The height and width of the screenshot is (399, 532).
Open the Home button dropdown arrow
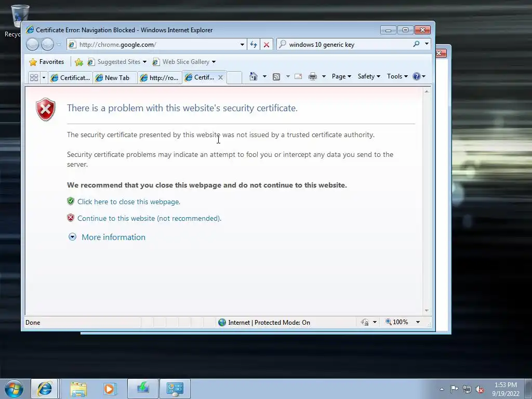click(x=264, y=76)
